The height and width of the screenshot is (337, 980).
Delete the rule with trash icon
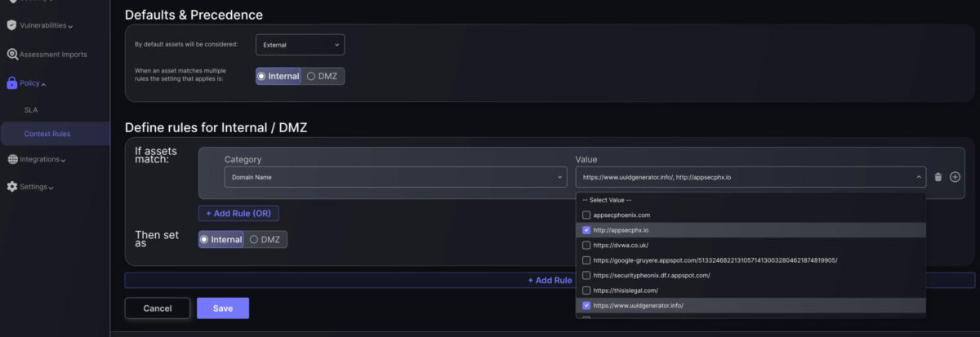click(x=938, y=177)
